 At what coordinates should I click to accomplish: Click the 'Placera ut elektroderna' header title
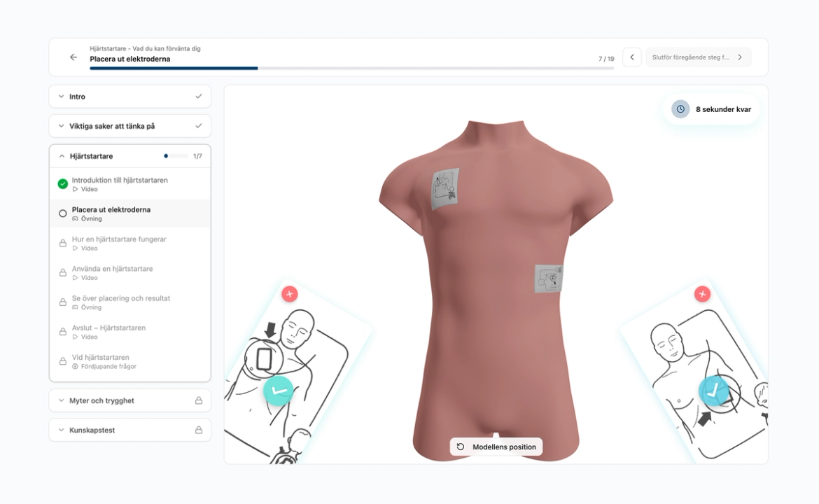(x=130, y=59)
